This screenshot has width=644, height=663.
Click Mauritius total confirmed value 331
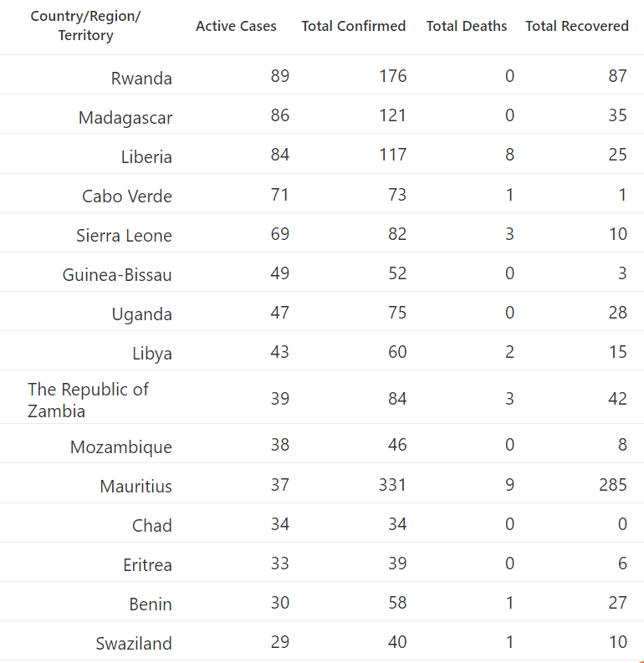(392, 485)
